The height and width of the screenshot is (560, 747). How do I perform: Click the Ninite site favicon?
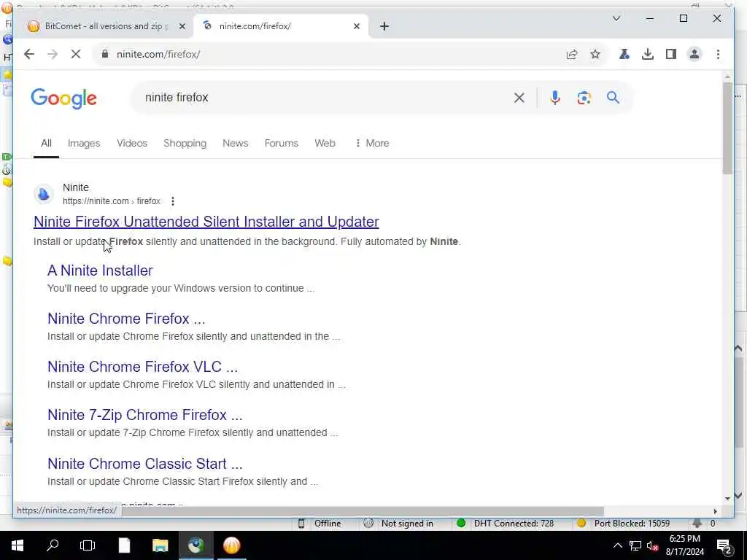(x=43, y=194)
